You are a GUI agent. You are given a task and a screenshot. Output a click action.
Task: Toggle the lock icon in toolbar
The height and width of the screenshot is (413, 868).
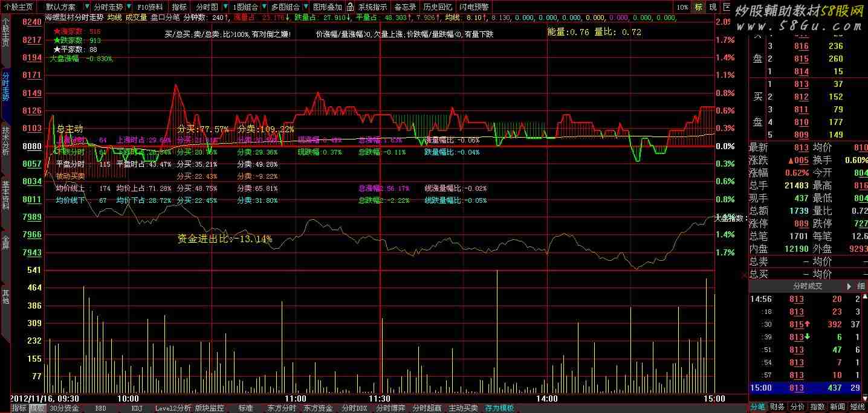(350, 7)
